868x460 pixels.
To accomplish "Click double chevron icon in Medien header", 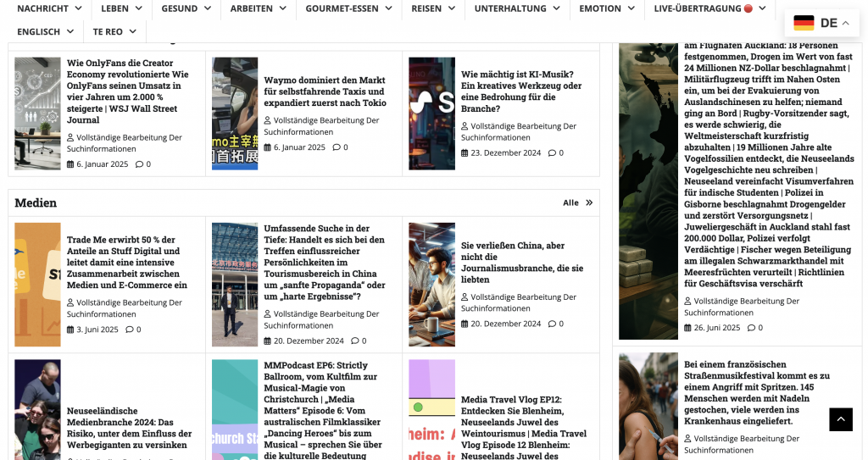I will (589, 203).
